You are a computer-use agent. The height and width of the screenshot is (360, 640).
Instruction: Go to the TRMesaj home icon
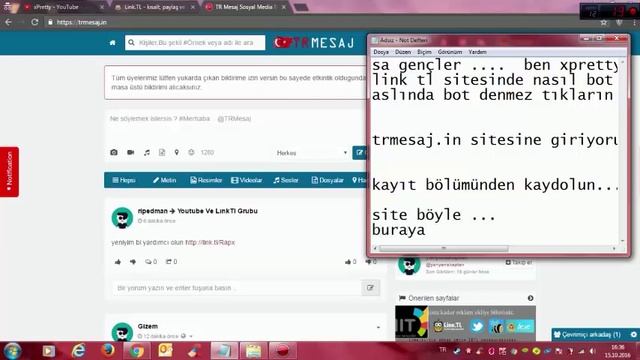pos(113,43)
